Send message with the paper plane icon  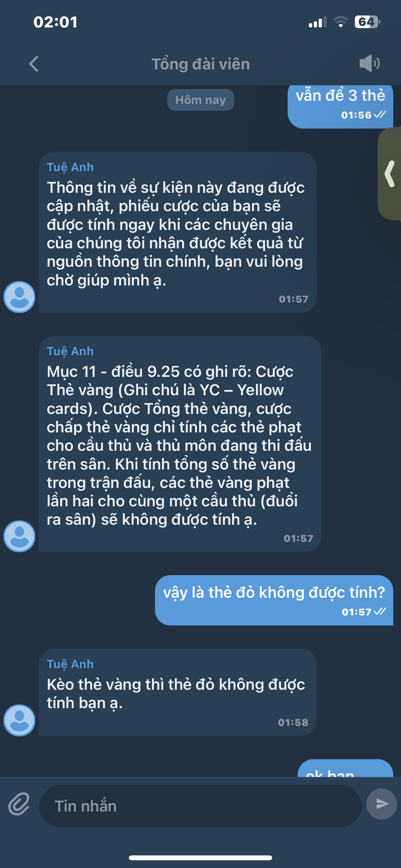tap(381, 804)
